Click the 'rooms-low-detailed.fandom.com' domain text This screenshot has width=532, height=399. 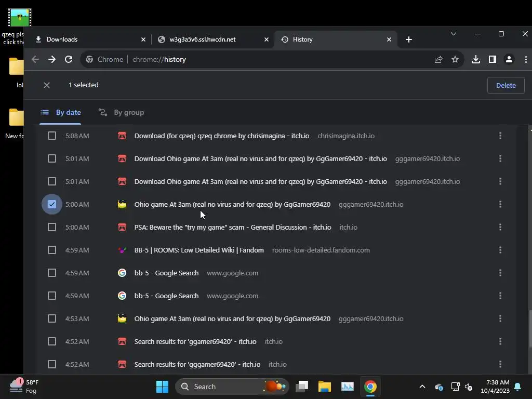click(321, 250)
